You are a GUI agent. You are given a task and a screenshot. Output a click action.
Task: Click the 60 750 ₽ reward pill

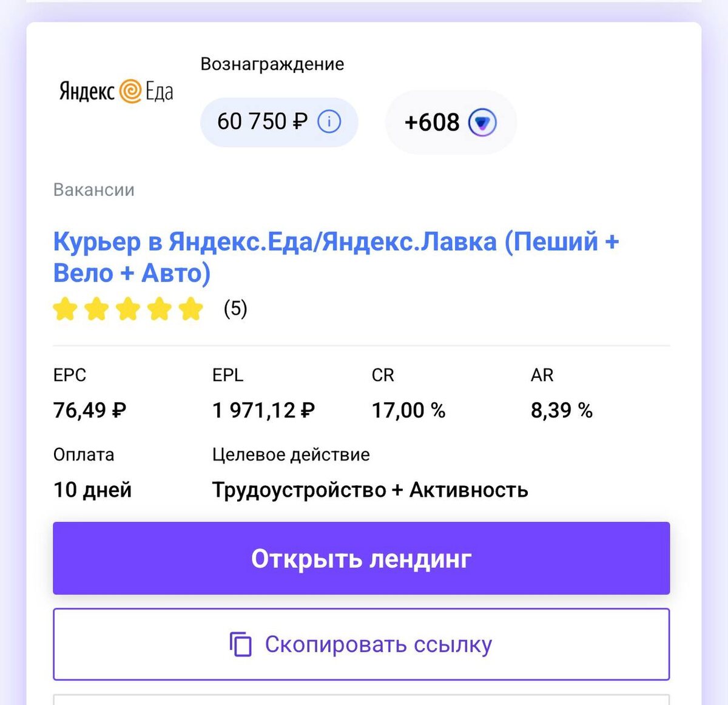click(279, 122)
